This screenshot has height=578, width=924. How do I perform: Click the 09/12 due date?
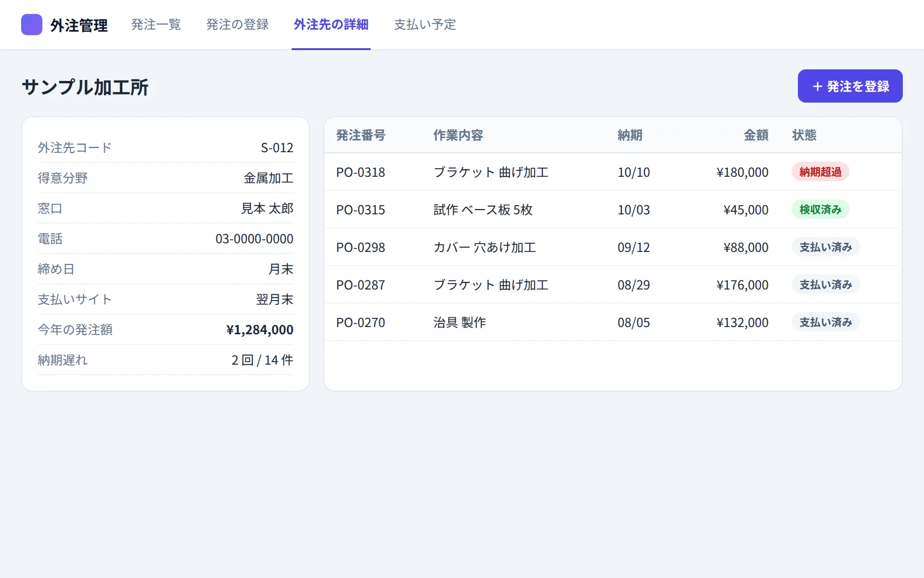tap(634, 248)
